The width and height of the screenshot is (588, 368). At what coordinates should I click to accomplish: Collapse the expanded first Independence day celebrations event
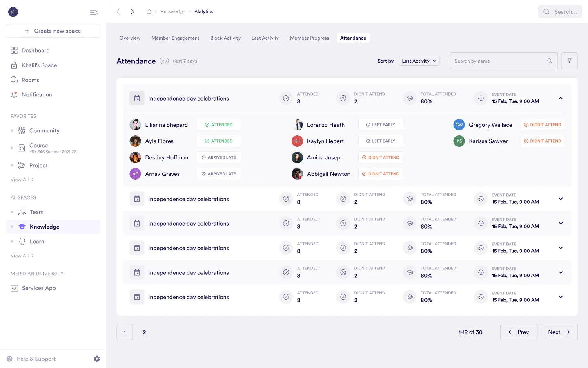[561, 98]
